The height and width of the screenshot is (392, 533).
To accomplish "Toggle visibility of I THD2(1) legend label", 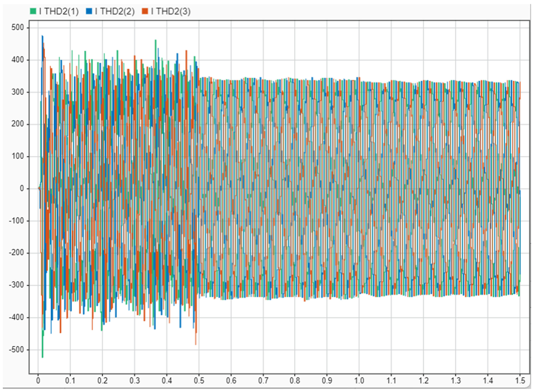I will pyautogui.click(x=59, y=11).
